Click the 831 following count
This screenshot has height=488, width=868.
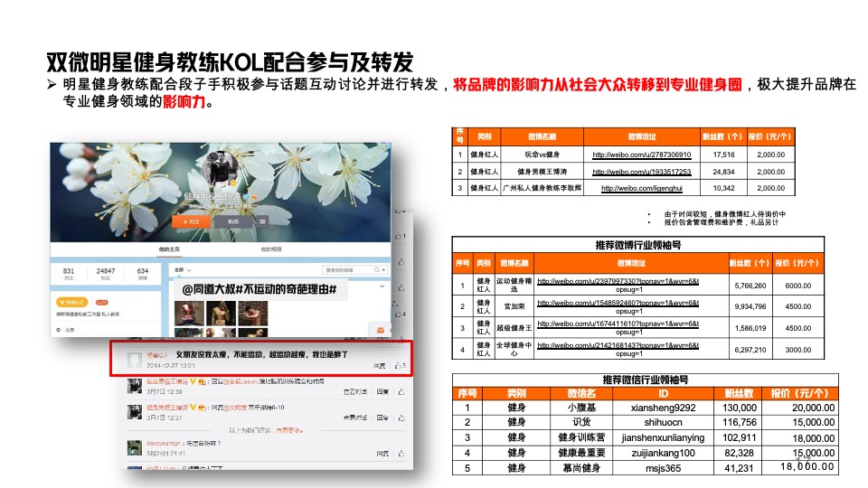click(x=69, y=273)
